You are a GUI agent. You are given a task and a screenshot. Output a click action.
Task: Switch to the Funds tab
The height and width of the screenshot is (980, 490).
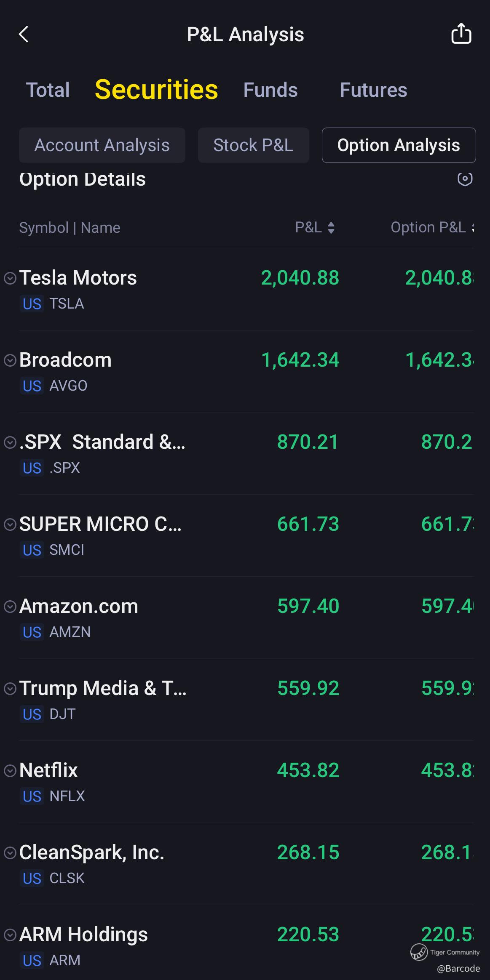(x=270, y=90)
